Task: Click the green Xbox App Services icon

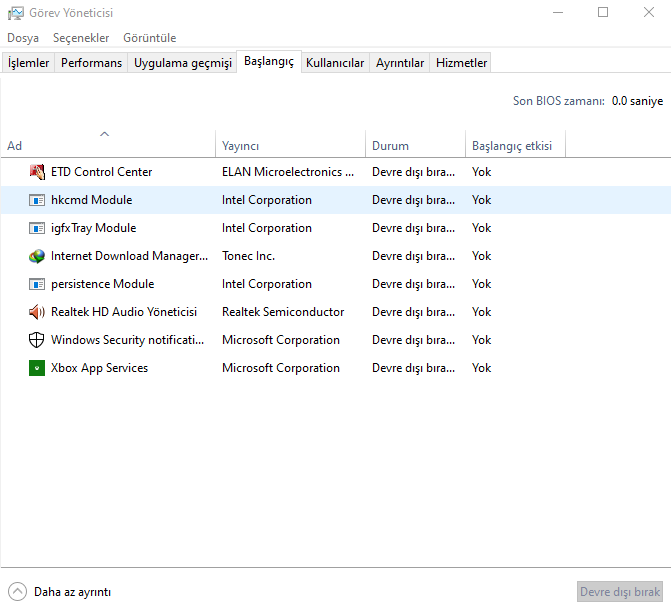Action: 37,368
